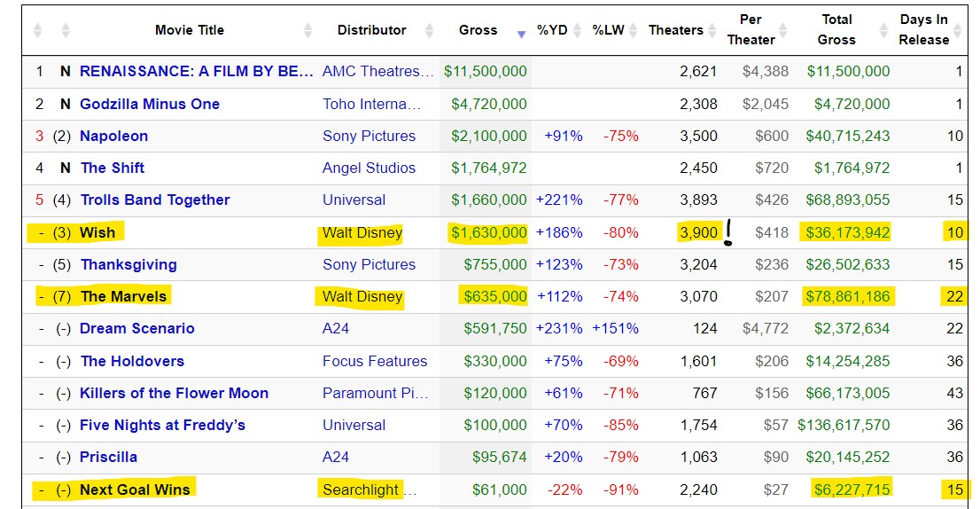The width and height of the screenshot is (980, 509).
Task: Click the sort arrows beside Movie Title
Action: click(307, 31)
